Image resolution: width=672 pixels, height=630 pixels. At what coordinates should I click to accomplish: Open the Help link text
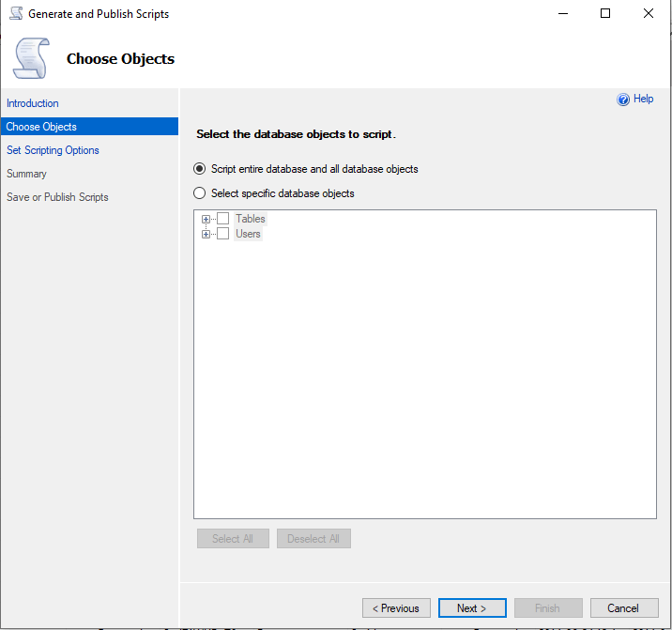click(x=643, y=100)
